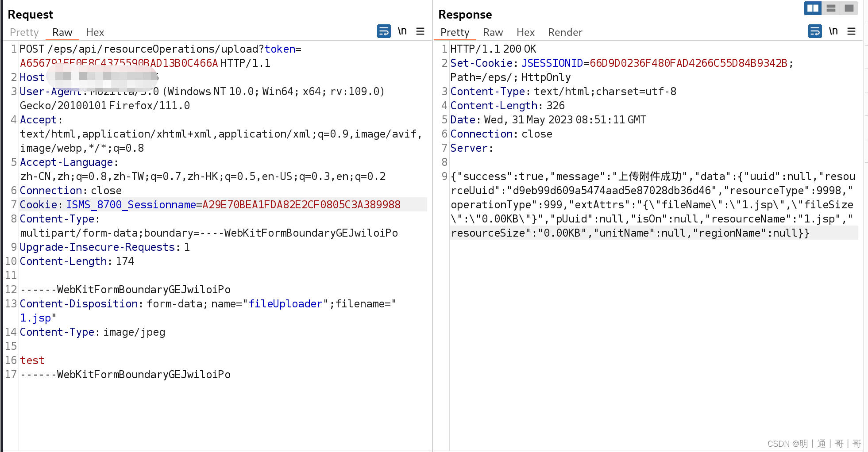This screenshot has height=452, width=868.
Task: Click the Server response header
Action: click(x=471, y=148)
